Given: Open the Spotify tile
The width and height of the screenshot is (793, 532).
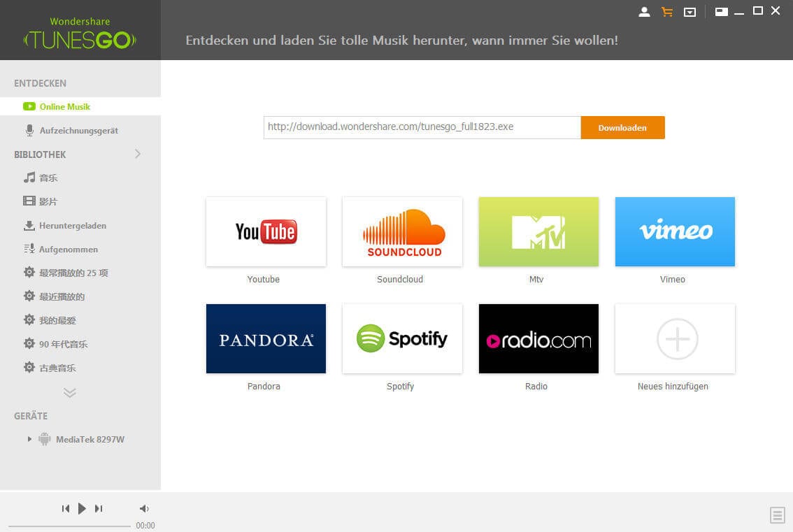Looking at the screenshot, I should click(x=402, y=338).
